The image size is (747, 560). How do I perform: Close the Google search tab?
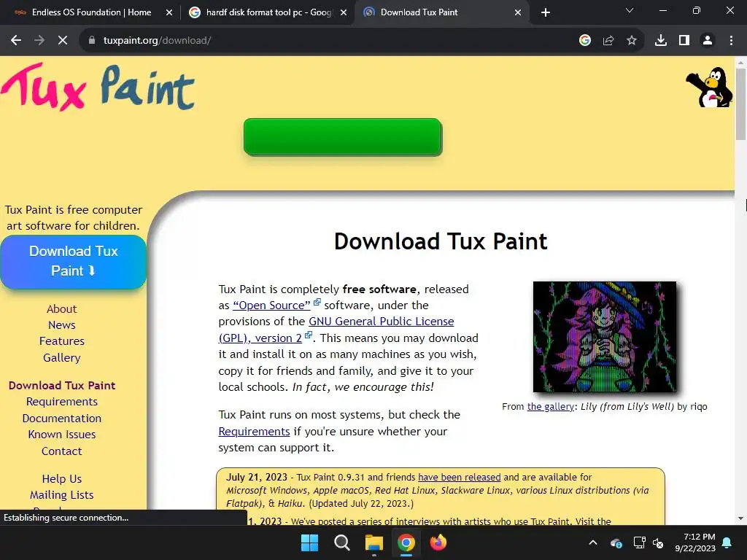(344, 12)
